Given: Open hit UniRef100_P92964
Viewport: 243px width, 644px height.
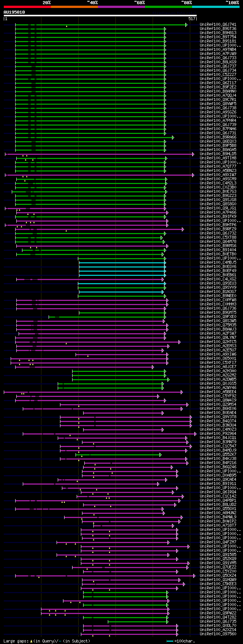Looking at the screenshot, I should (218, 434).
